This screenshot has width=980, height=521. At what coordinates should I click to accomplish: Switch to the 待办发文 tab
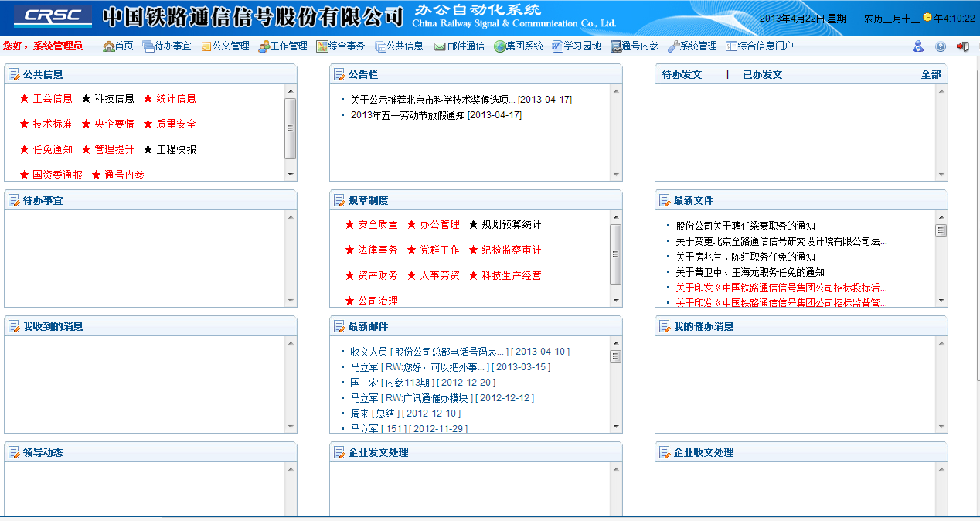tap(682, 75)
